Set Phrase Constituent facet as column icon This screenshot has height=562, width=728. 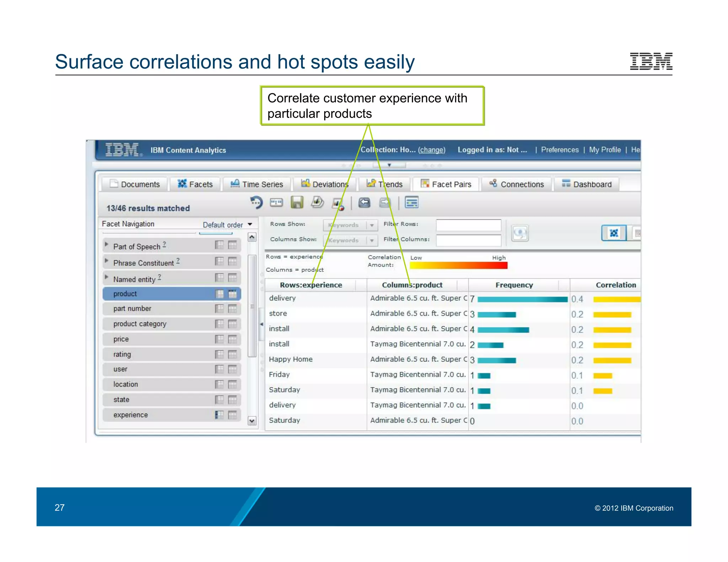point(232,261)
